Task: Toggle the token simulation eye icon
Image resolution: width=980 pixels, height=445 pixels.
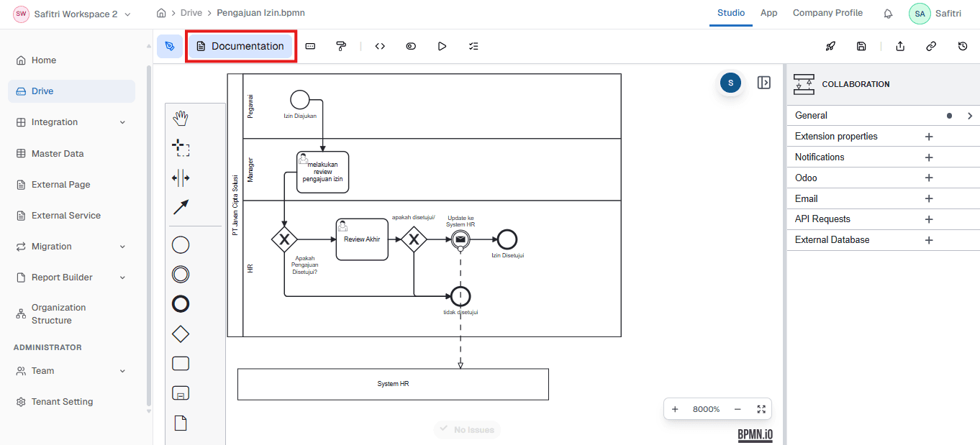Action: point(411,46)
